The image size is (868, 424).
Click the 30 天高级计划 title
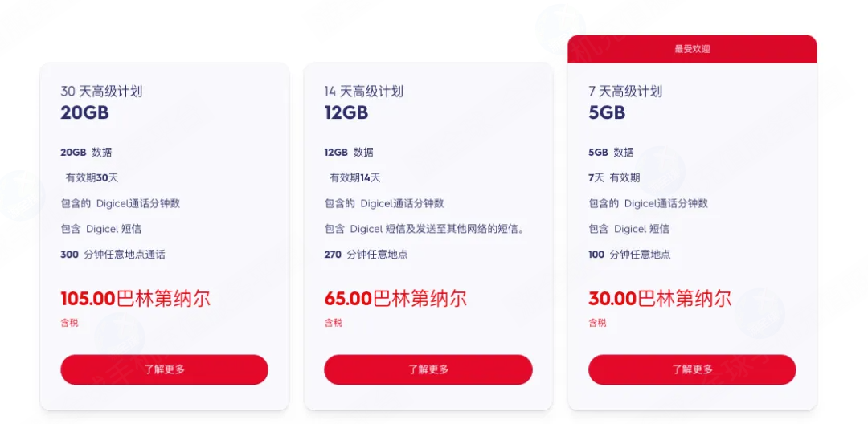click(101, 92)
